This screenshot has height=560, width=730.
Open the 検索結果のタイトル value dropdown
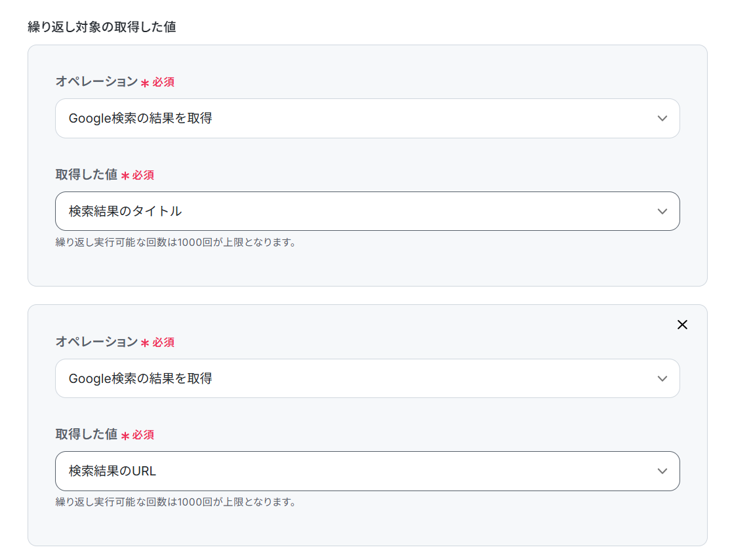(367, 211)
